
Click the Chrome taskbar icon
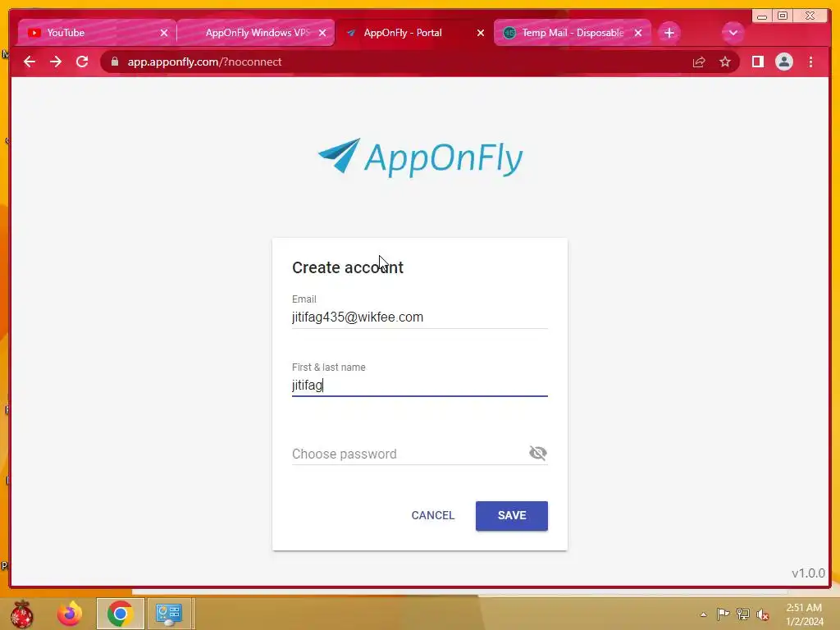point(120,614)
